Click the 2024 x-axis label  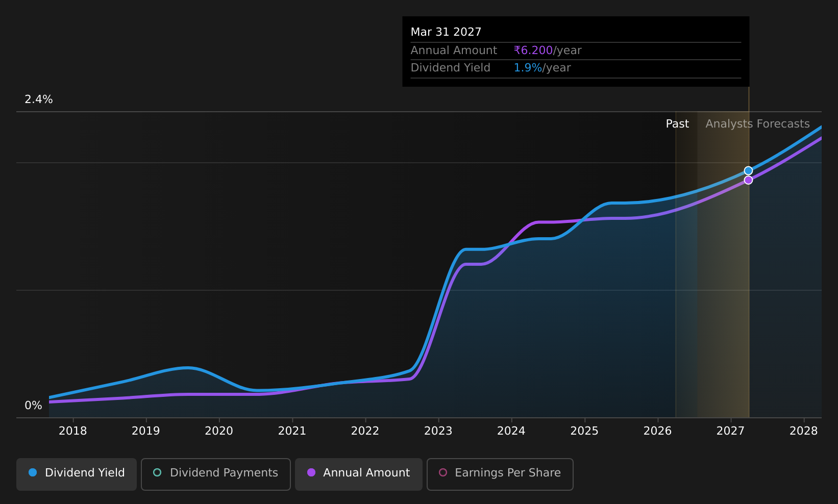point(511,431)
